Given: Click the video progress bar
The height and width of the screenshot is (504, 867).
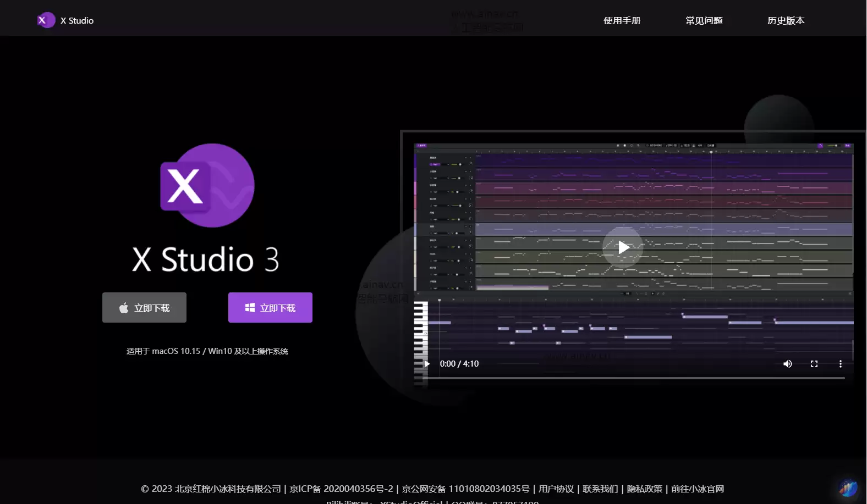Looking at the screenshot, I should coord(634,378).
